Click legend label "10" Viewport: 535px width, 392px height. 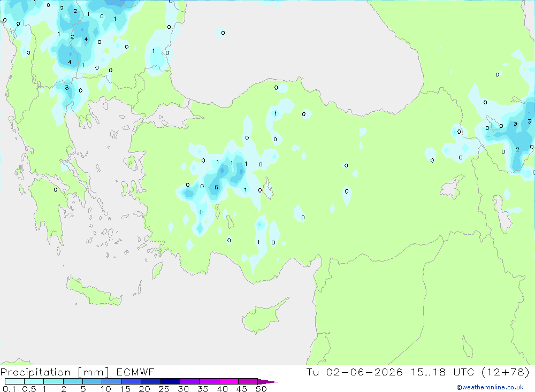(106, 389)
